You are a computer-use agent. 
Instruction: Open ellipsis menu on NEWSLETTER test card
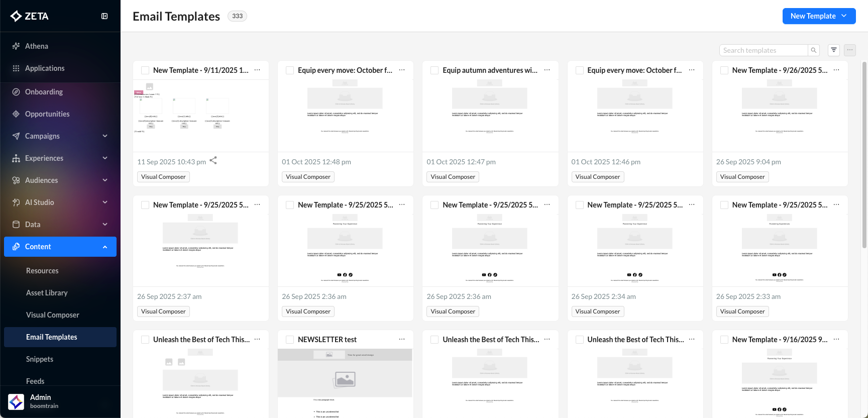402,340
